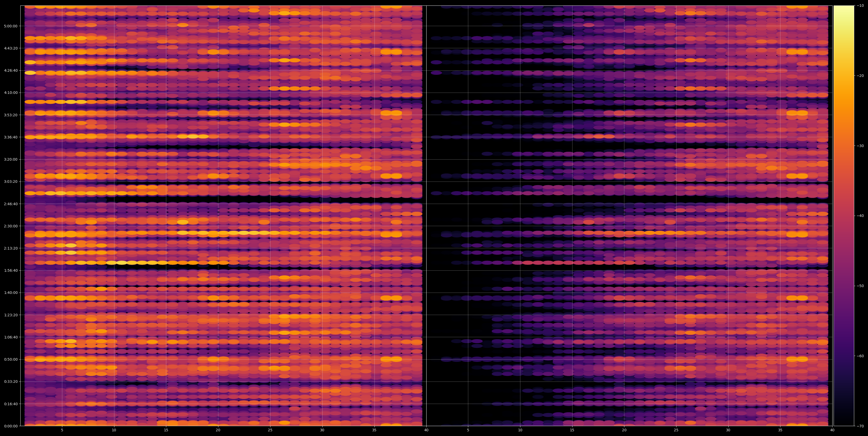
Task: Pick the 3:53:20 time label
Action: tap(10, 115)
